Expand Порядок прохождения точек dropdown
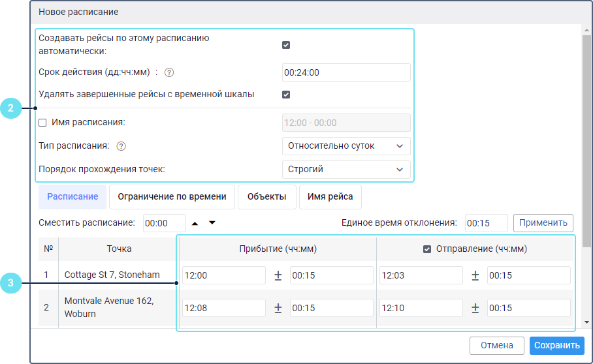Screen dimensions: 593x364 coord(346,170)
